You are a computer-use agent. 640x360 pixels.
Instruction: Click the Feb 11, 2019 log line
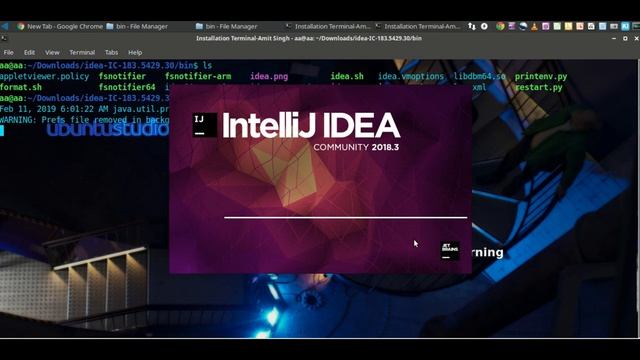click(x=84, y=109)
